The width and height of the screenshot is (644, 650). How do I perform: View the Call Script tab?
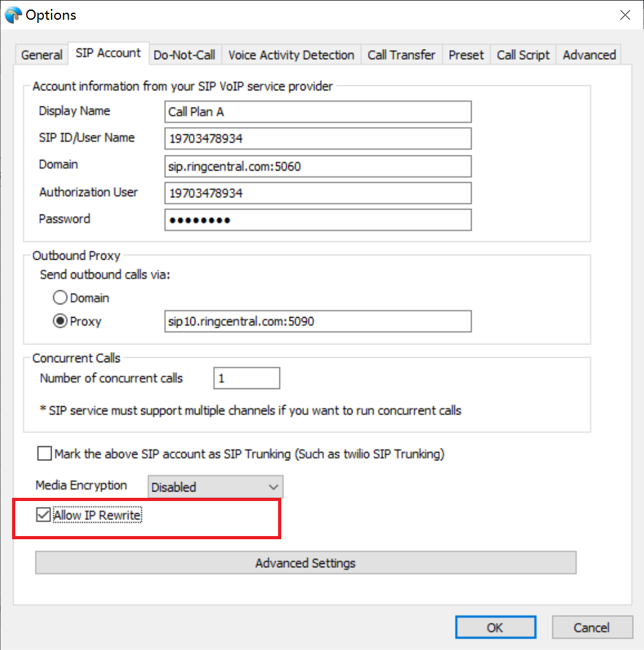522,55
